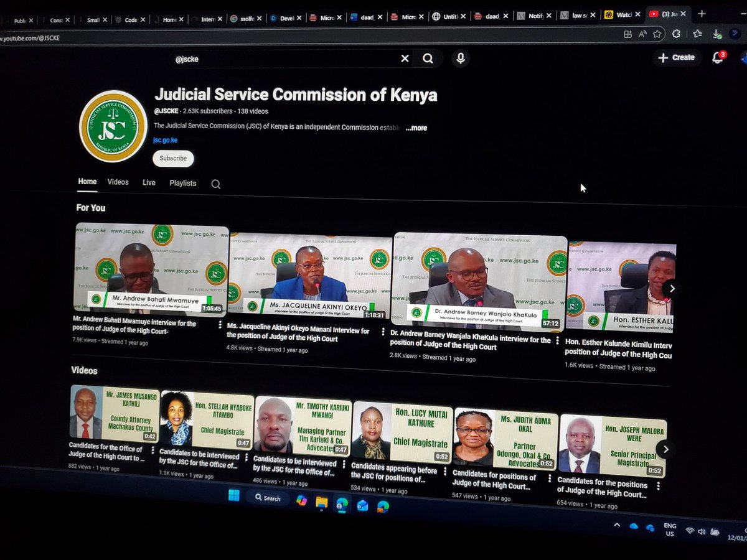
Task: Open the notifications bell
Action: (x=718, y=58)
